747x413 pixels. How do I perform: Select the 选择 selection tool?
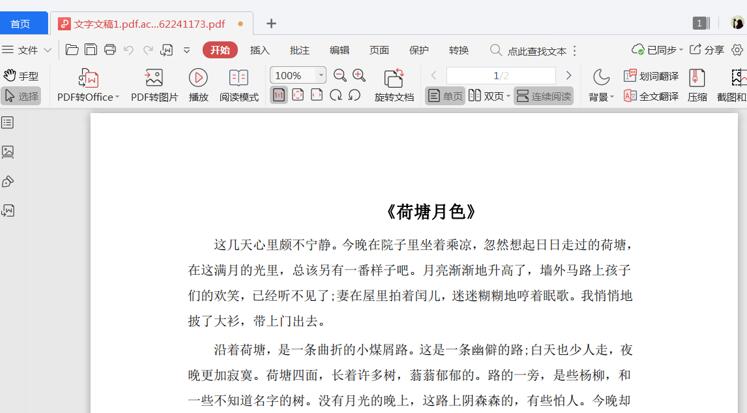21,96
